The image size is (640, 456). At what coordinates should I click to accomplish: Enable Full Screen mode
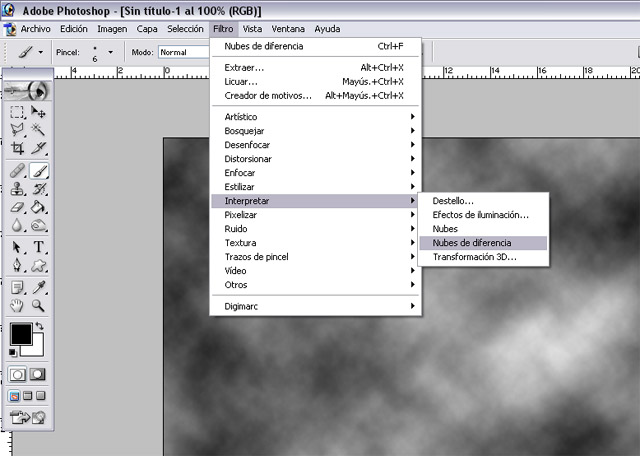coord(40,396)
